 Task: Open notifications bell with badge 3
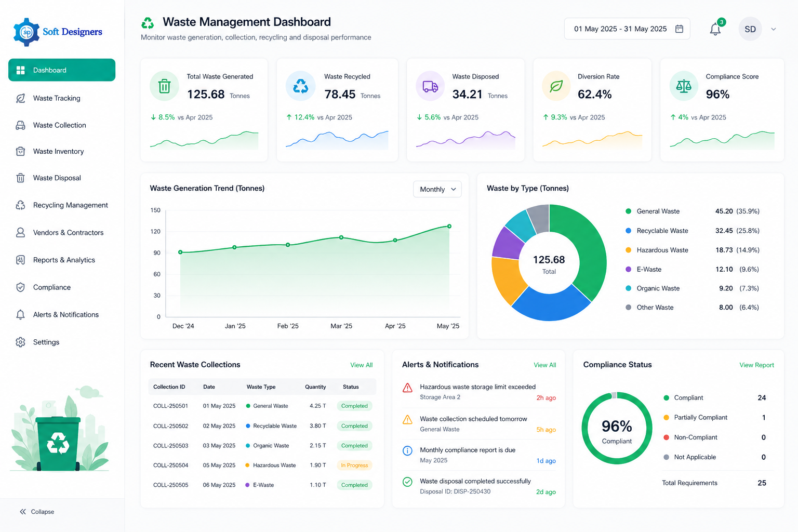point(715,29)
